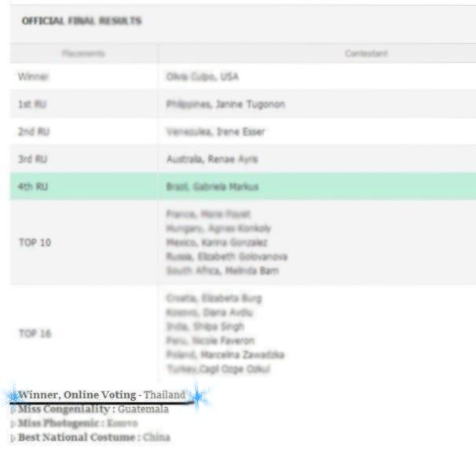The height and width of the screenshot is (451, 476).
Task: Click Philippines, Janine Tugonon entry
Action: [x=225, y=104]
